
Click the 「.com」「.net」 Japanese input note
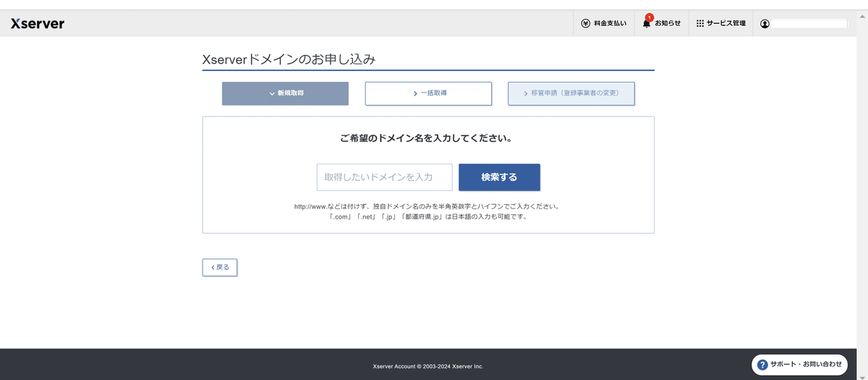point(428,216)
